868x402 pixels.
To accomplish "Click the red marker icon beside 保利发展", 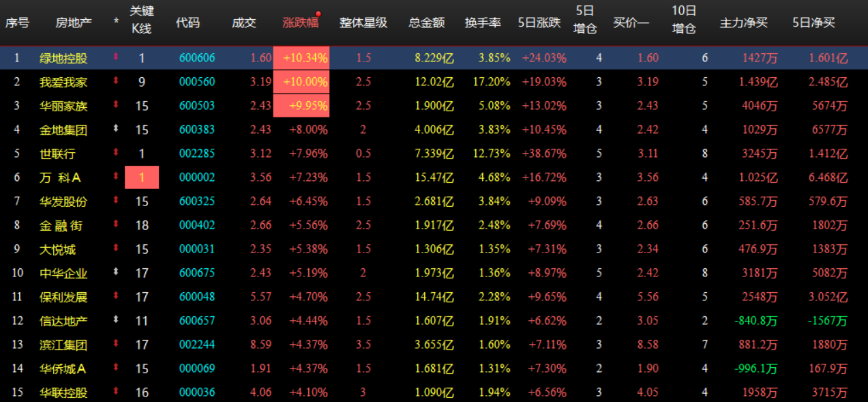I will pos(116,297).
